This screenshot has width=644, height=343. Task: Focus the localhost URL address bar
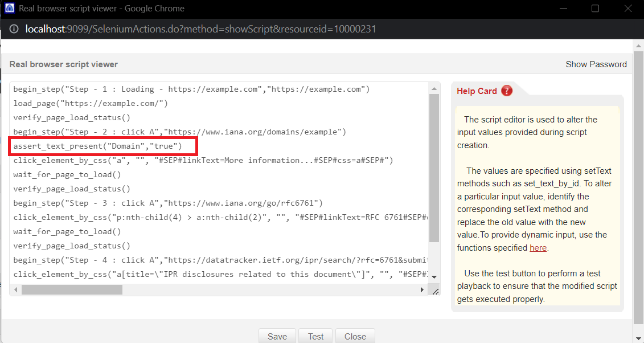coord(200,29)
